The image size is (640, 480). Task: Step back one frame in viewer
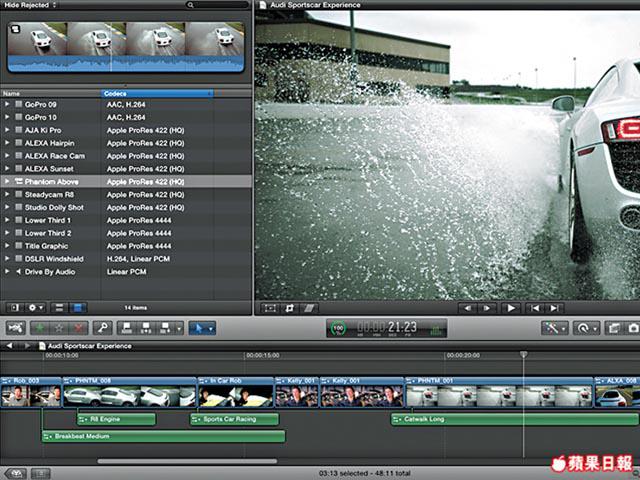pyautogui.click(x=468, y=308)
